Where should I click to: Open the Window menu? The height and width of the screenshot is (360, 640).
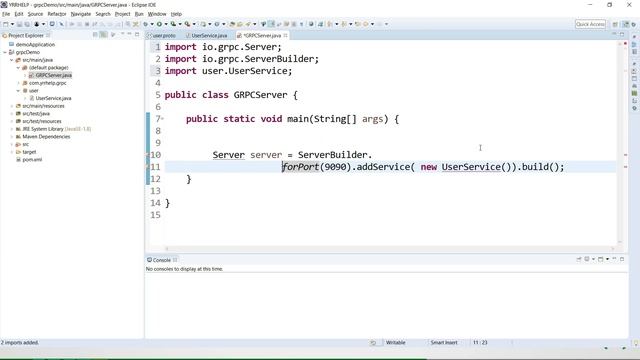pos(157,14)
